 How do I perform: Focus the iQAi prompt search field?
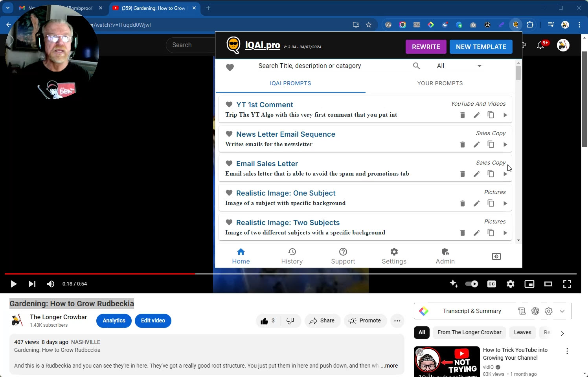(334, 66)
